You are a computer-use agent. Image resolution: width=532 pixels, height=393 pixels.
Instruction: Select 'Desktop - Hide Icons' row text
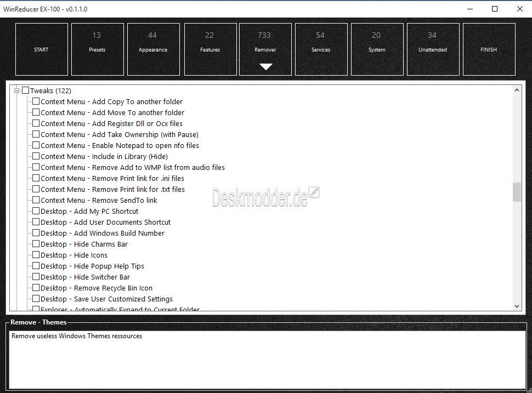(x=74, y=255)
